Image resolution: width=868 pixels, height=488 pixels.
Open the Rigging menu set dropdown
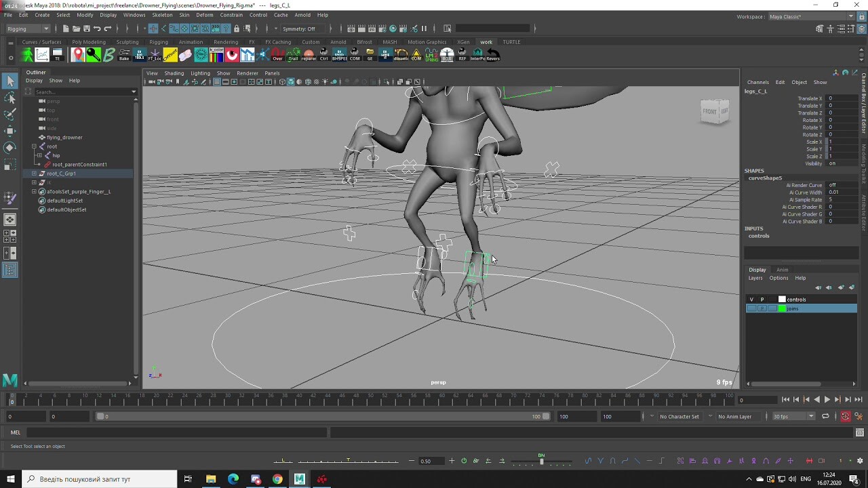(x=26, y=28)
